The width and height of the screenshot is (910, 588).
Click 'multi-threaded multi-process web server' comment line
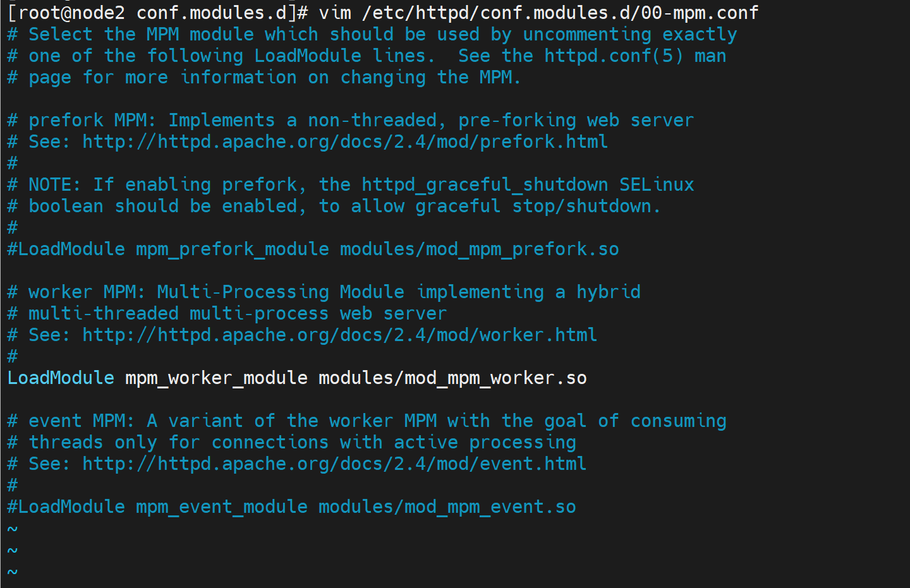click(237, 313)
